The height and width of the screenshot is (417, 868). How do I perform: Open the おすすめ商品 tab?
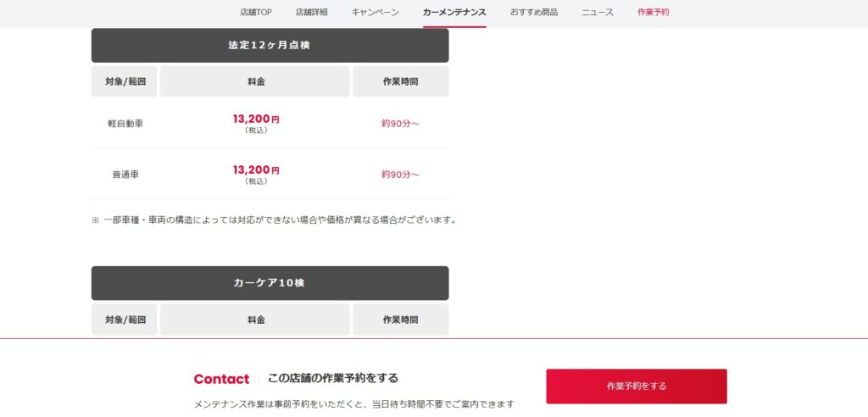click(534, 12)
